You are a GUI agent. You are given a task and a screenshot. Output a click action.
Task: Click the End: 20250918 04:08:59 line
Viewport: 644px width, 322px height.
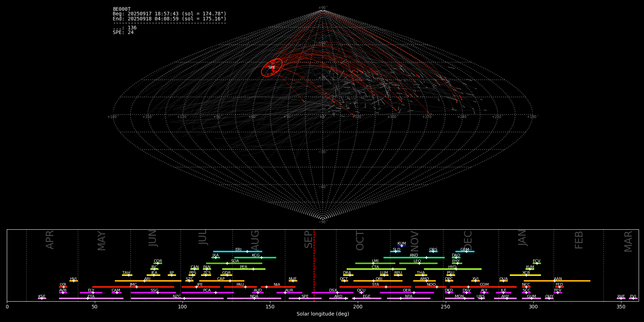pos(170,19)
